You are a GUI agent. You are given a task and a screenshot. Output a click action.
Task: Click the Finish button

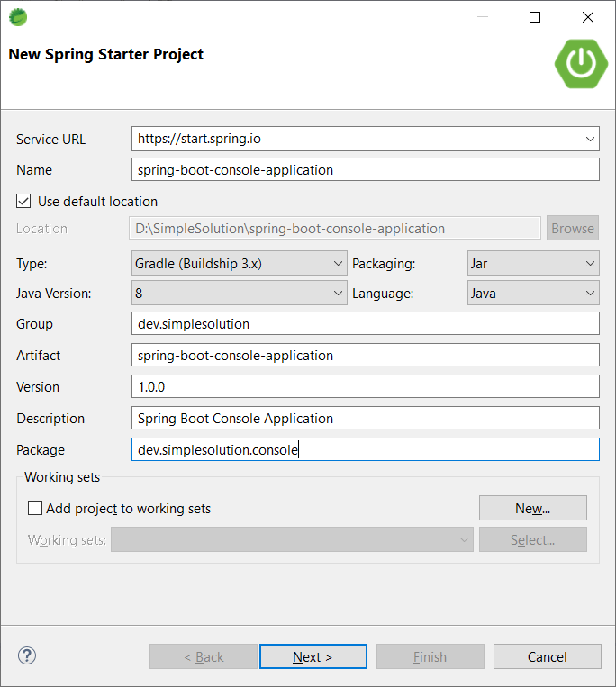tap(430, 656)
